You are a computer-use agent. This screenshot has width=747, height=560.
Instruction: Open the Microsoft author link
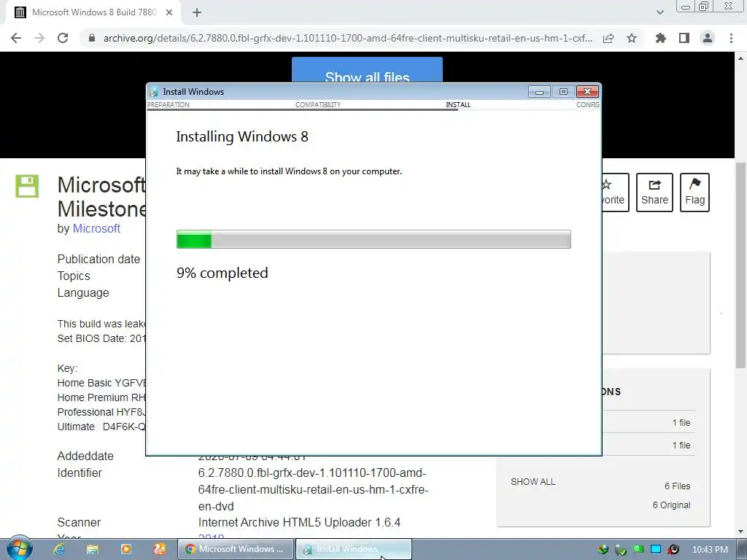(96, 228)
